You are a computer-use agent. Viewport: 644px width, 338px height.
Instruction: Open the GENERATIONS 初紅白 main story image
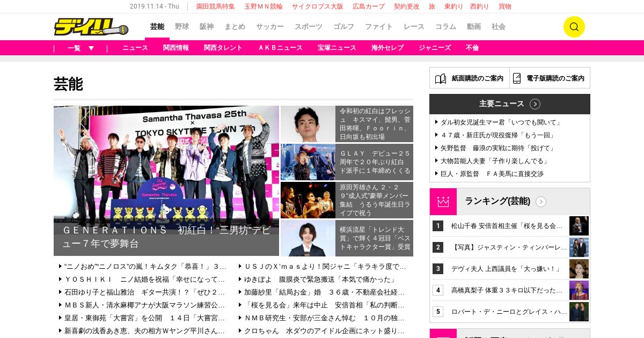coord(166,181)
